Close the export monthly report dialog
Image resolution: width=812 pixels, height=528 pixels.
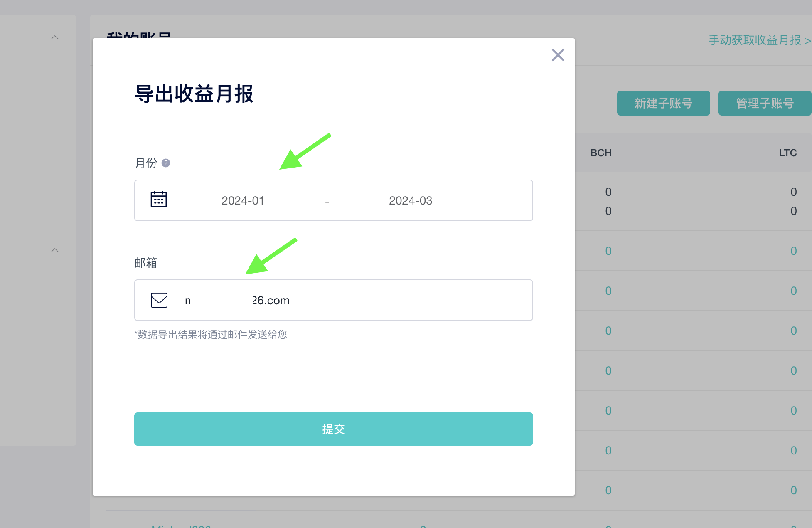click(558, 55)
